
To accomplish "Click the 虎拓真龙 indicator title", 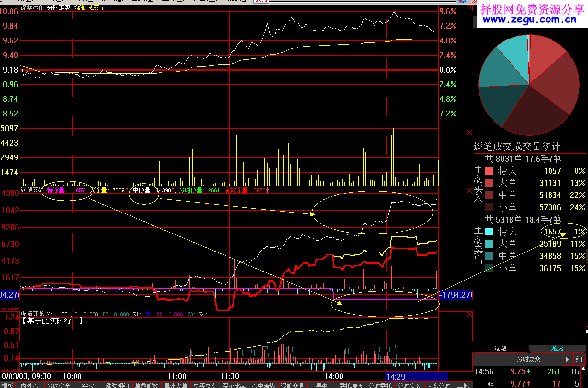I will coord(32,315).
